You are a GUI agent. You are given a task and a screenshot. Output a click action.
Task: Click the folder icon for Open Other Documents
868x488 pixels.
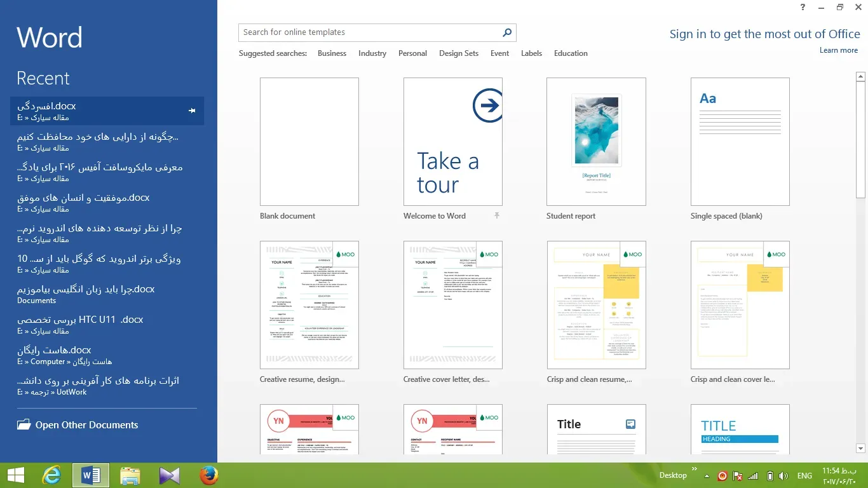24,424
